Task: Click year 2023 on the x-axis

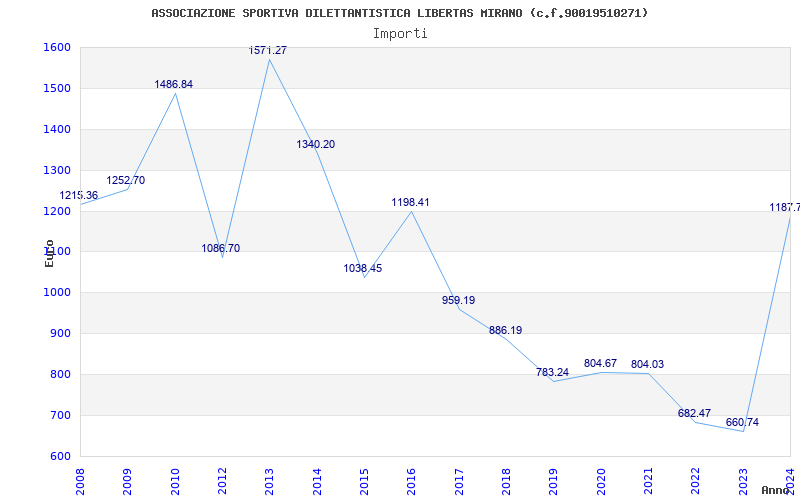Action: tap(743, 482)
